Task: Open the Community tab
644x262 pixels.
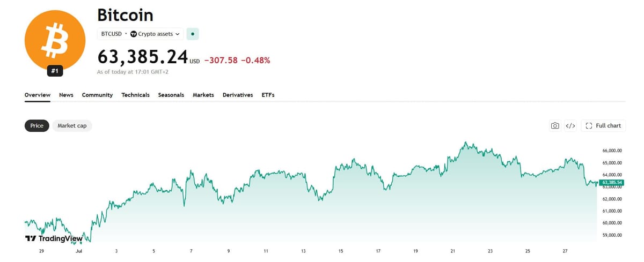Action: point(97,95)
